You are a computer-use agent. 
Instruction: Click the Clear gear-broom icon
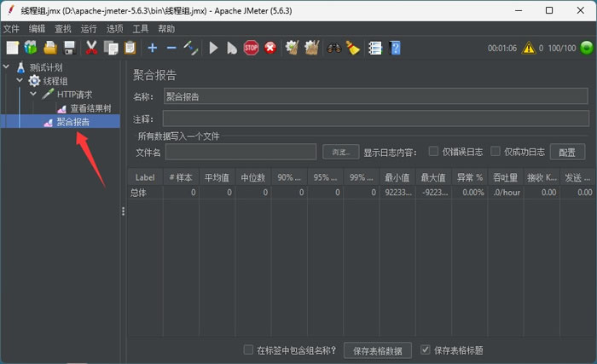(293, 48)
